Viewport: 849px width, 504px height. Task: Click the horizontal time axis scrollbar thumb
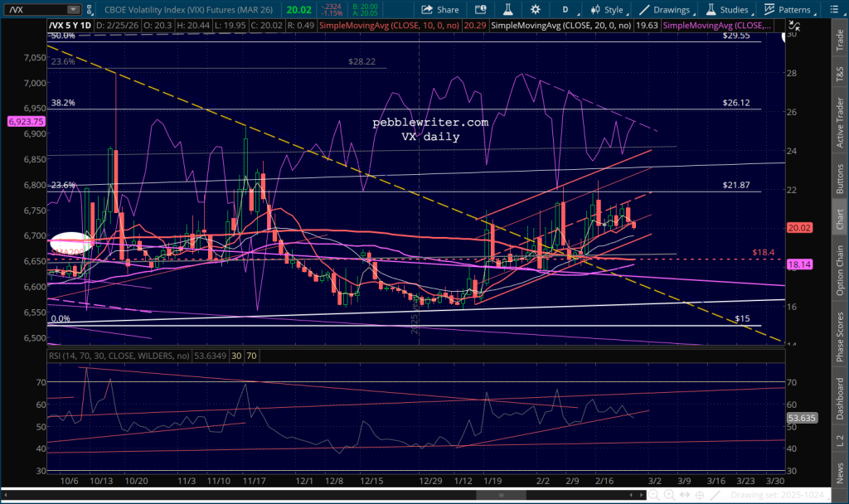500,495
